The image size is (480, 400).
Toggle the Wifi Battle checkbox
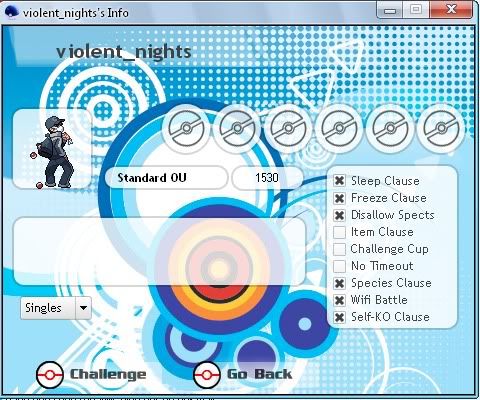tap(339, 300)
